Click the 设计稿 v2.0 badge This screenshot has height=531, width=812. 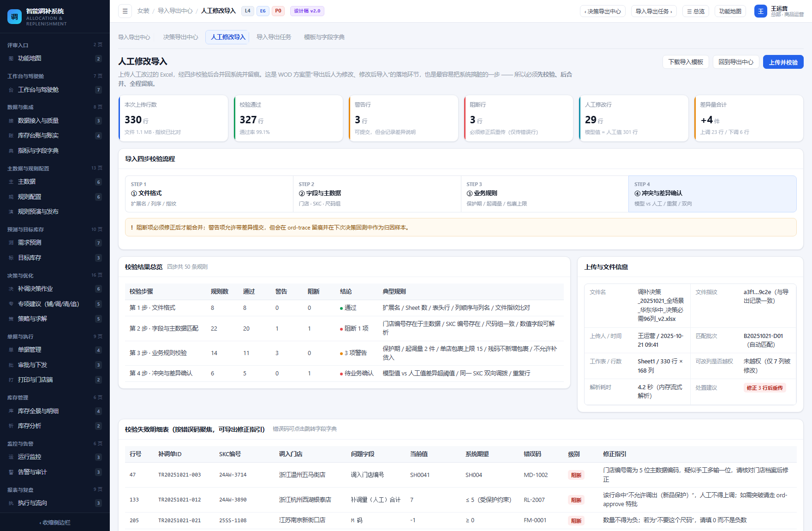click(307, 11)
